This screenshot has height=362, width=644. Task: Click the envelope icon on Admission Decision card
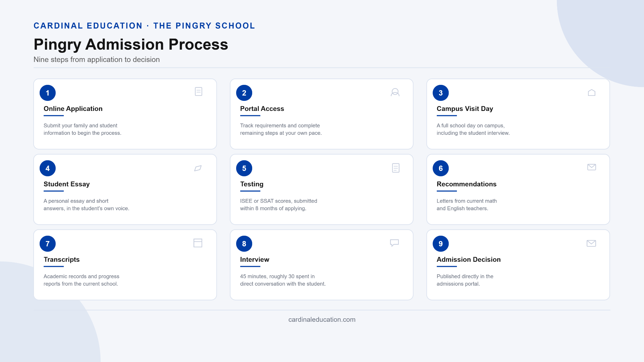click(591, 243)
